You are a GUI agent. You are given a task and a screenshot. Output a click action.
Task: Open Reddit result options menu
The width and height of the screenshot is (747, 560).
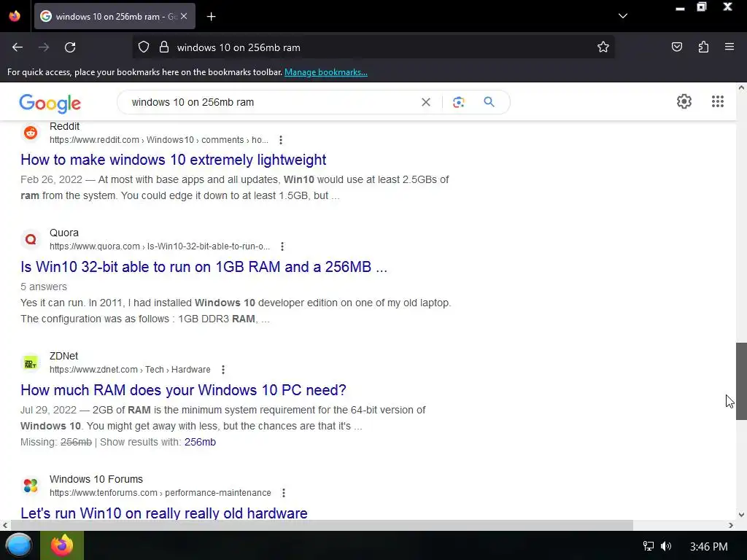pos(281,140)
